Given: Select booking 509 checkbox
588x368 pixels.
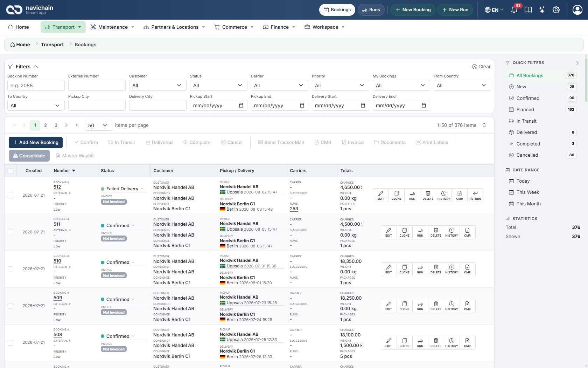Looking at the screenshot, I should pyautogui.click(x=10, y=306).
